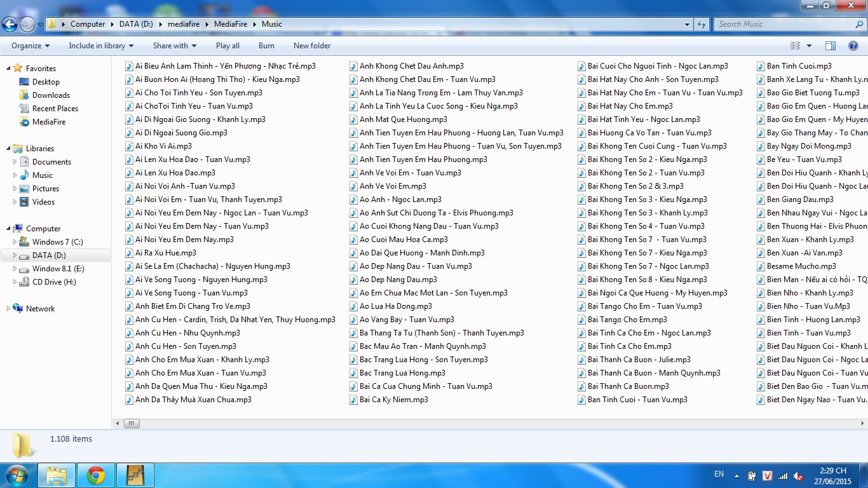Select the Besame Mucho.mp3 file icon
Image resolution: width=868 pixels, height=488 pixels.
[x=761, y=266]
